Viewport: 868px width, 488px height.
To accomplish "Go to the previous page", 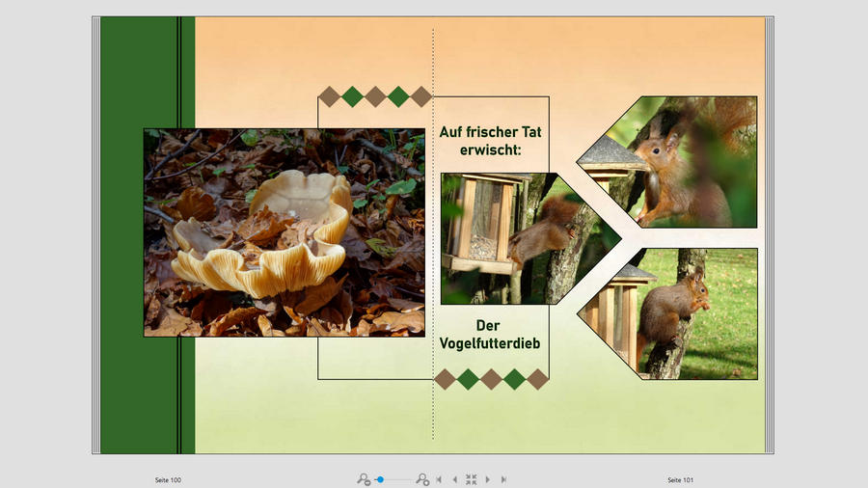I will tap(454, 479).
